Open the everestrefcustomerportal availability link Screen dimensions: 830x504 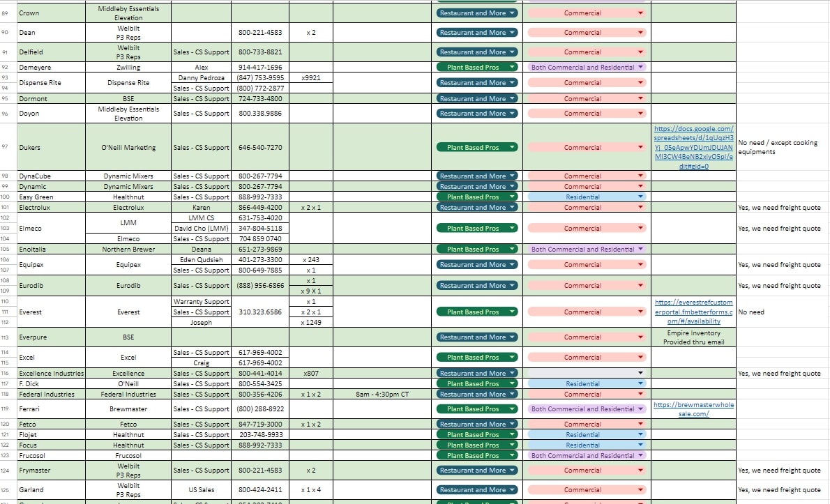[x=693, y=312]
